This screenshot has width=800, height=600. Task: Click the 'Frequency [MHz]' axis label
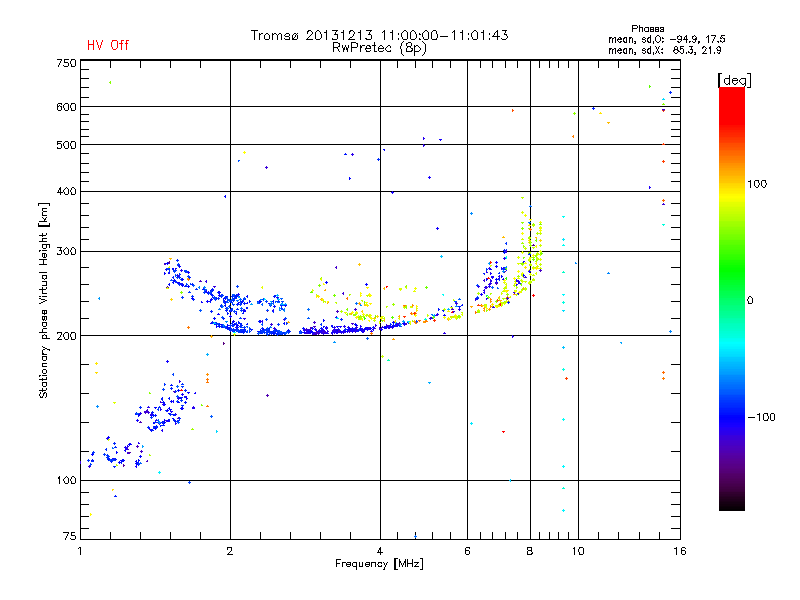379,564
